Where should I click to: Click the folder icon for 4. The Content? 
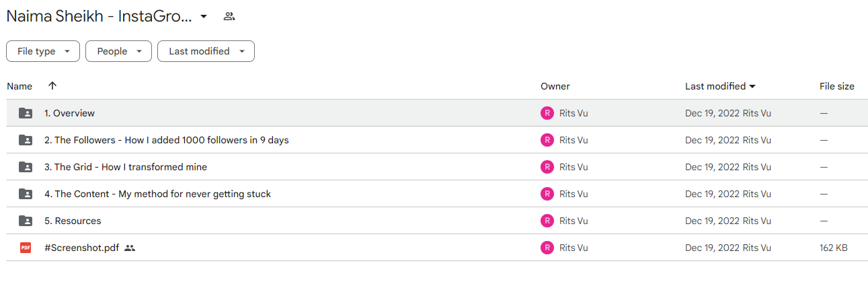pos(26,194)
